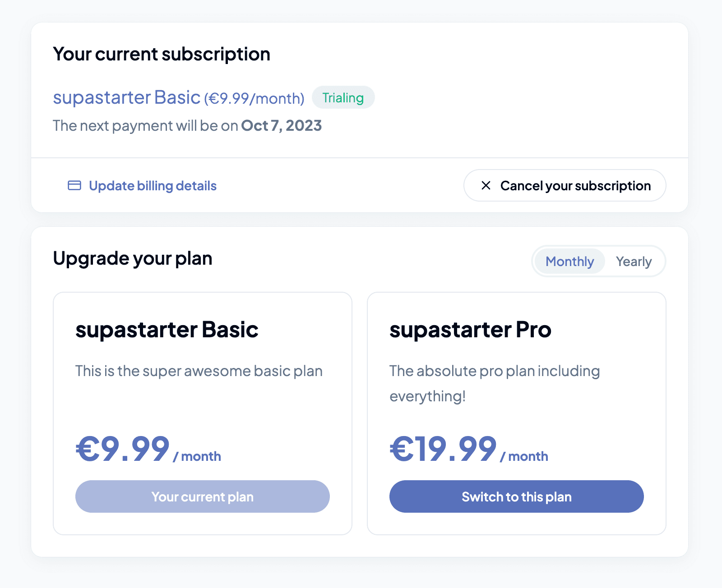Screen dimensions: 722x588
Task: Click the Basic plan description text
Action: pos(199,371)
